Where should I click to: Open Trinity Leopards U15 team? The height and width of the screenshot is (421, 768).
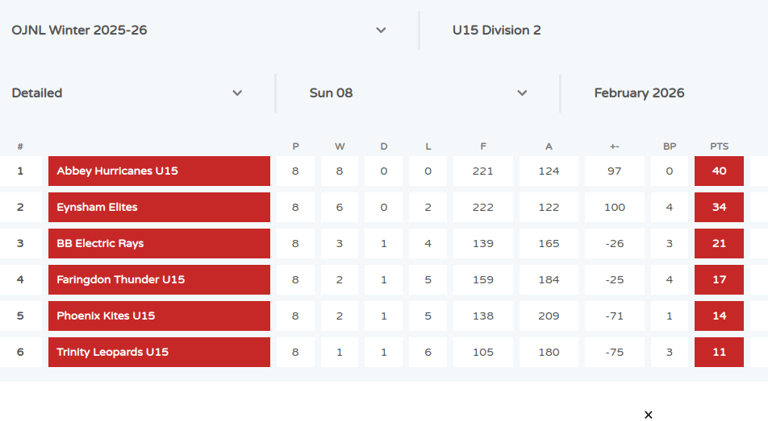click(x=159, y=352)
